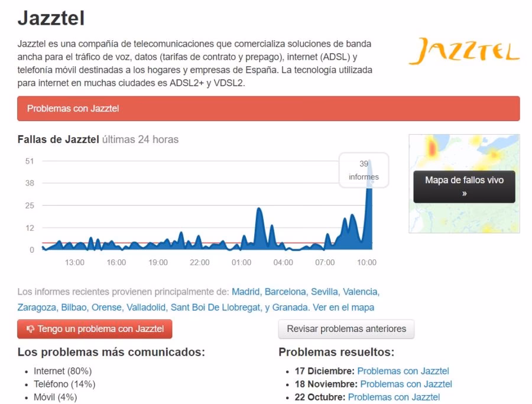Viewport: 532px width, 404px height.
Task: Open 'Mapa de fallos vivo' button
Action: pyautogui.click(x=464, y=187)
